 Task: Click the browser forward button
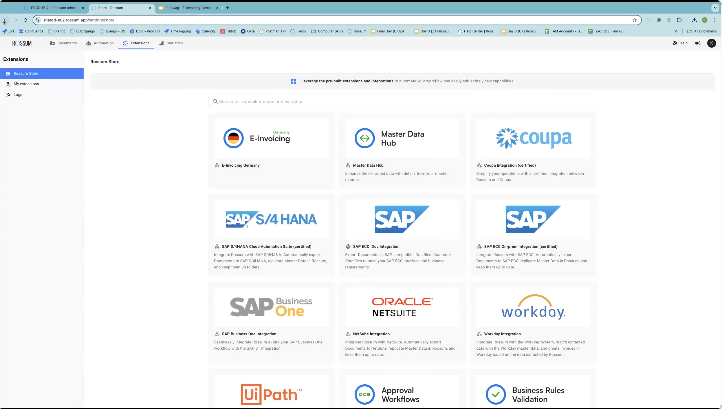15,20
